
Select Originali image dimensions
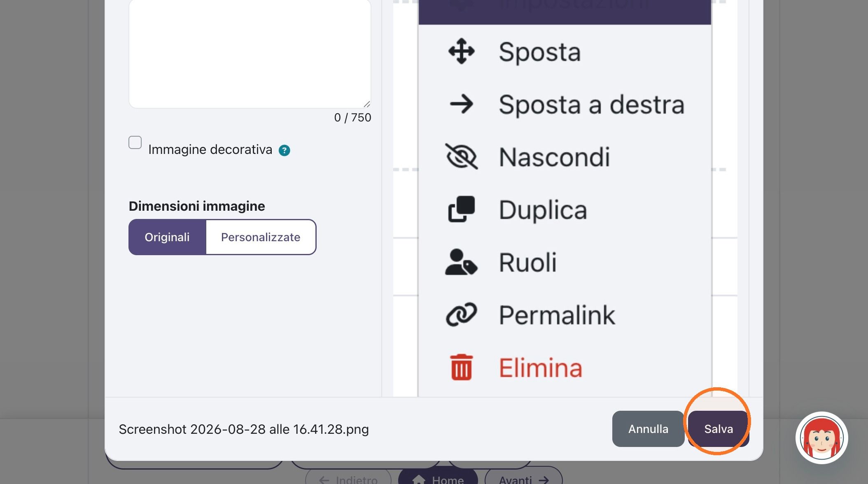tap(167, 237)
